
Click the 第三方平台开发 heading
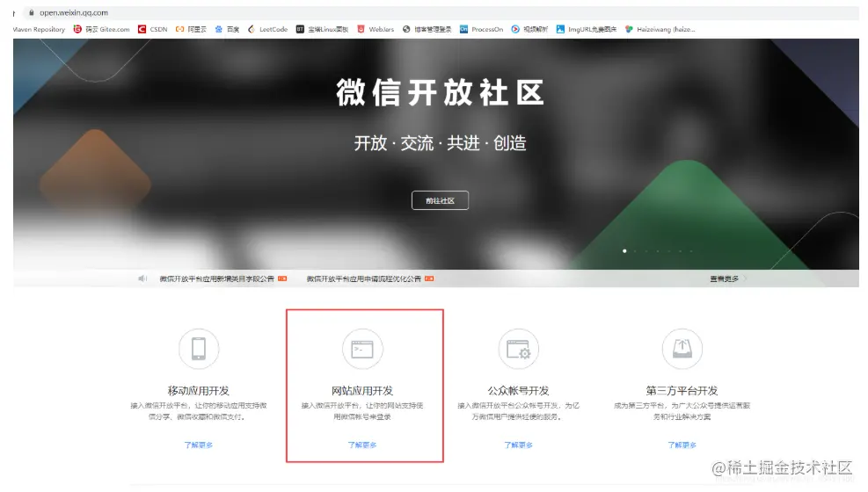coord(682,391)
